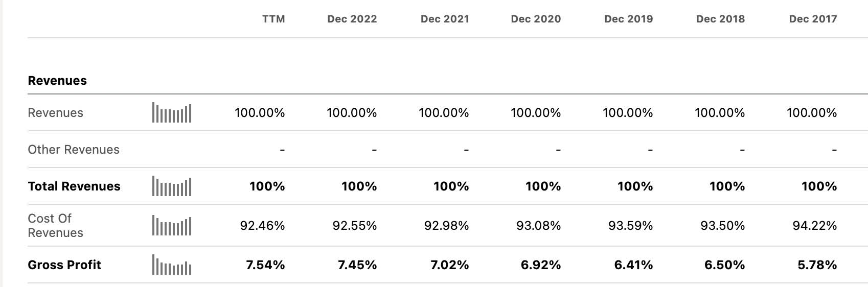Open the Total Revenues mini bar chart
The height and width of the screenshot is (287, 868).
[172, 186]
